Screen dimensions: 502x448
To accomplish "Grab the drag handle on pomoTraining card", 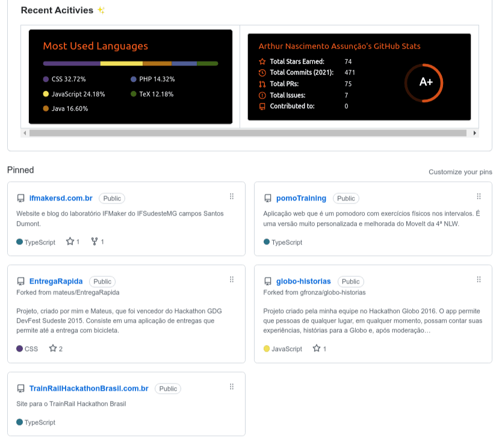I will pos(479,196).
